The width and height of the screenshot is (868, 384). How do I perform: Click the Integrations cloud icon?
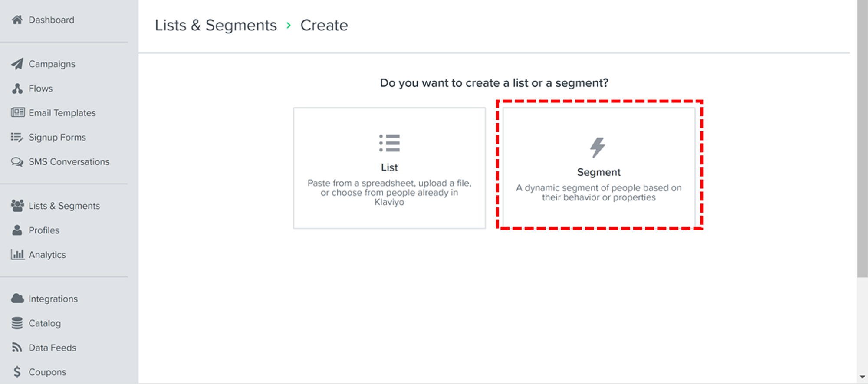[17, 299]
